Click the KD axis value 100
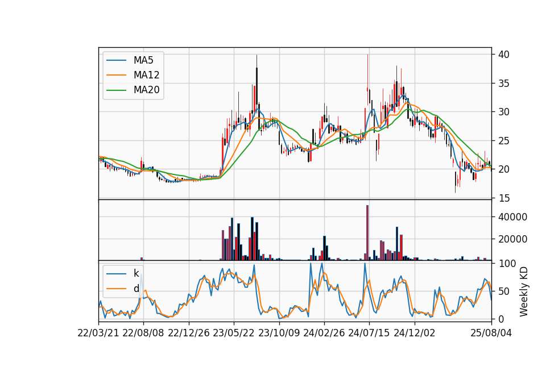The image size is (546, 392). (507, 264)
